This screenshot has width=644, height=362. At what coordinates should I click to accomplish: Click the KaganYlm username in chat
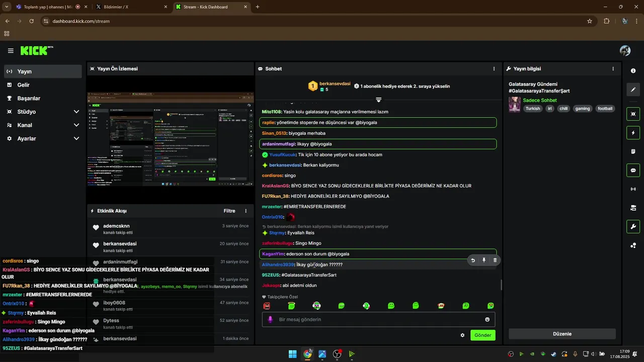coord(273,254)
